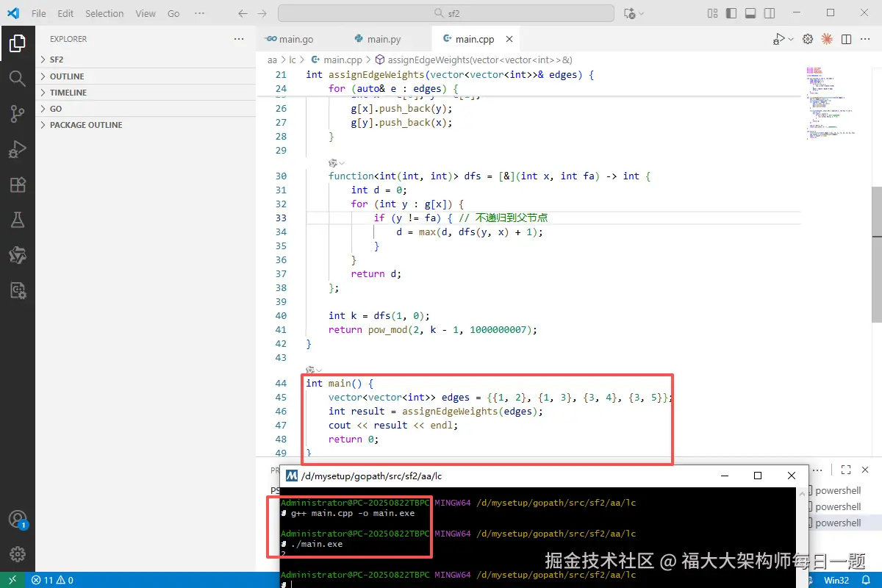Click the lc breadcrumb
Image resolution: width=882 pixels, height=588 pixels.
pyautogui.click(x=293, y=60)
